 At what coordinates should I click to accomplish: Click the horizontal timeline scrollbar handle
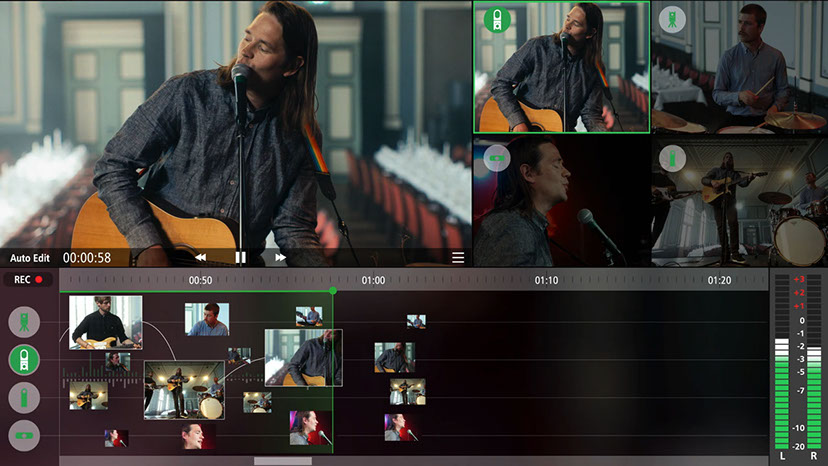tap(282, 461)
